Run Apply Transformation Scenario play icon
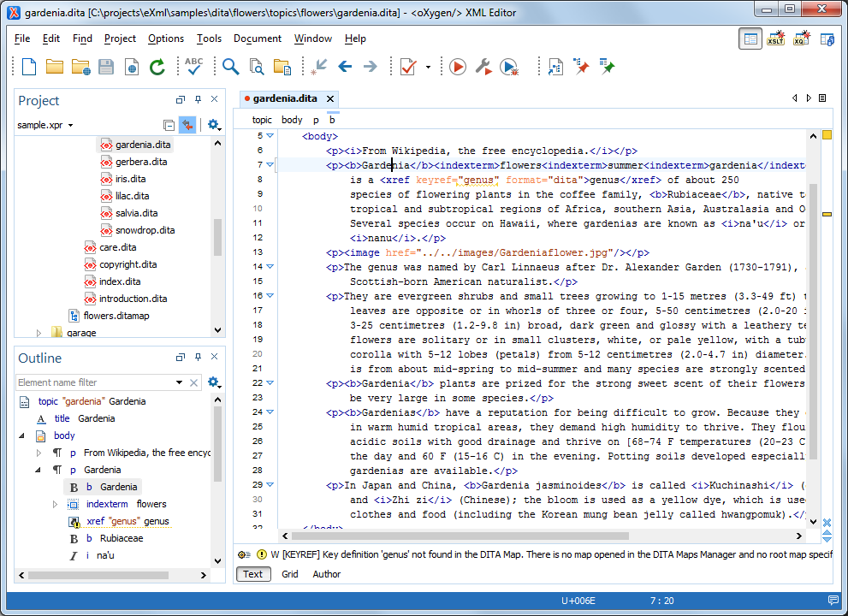The width and height of the screenshot is (848, 616). [457, 66]
